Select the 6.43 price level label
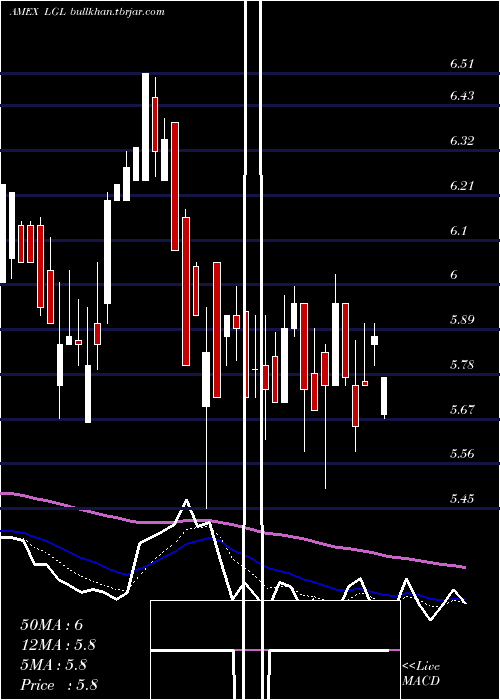 click(x=462, y=96)
